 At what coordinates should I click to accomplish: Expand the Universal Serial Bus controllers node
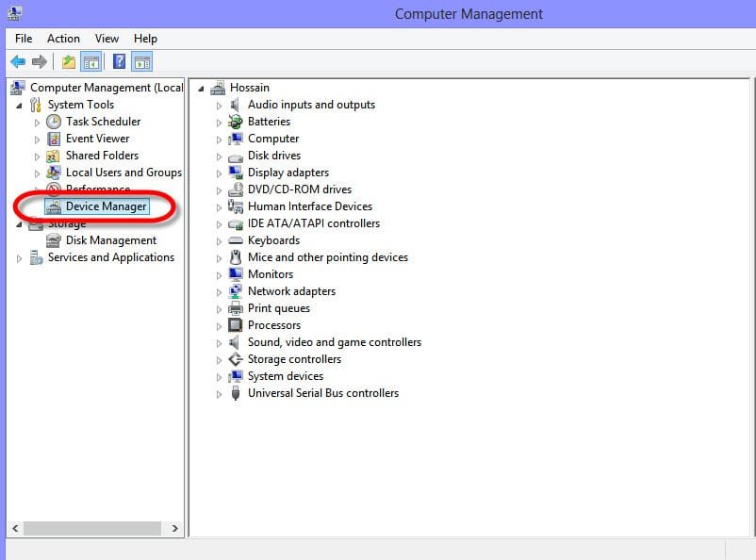[220, 393]
